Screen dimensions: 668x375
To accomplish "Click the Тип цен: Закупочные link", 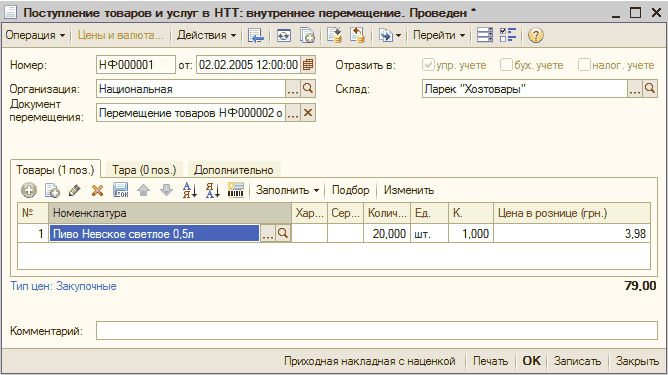I will click(x=63, y=286).
